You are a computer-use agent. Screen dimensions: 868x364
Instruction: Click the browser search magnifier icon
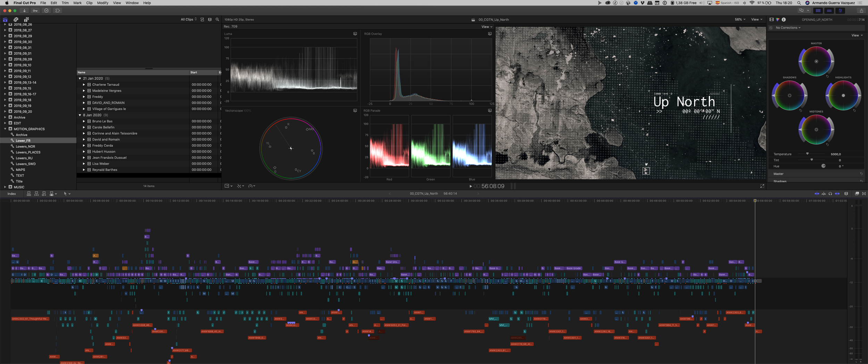coord(217,20)
